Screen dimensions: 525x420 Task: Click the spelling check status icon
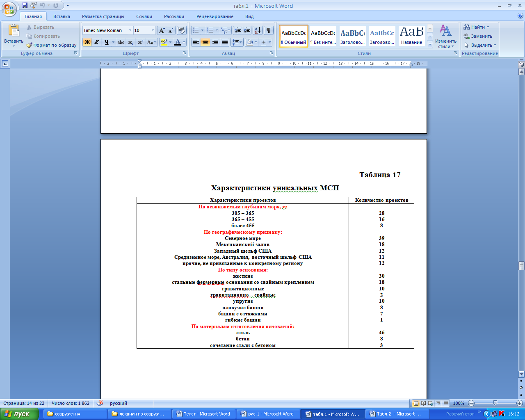(x=100, y=403)
